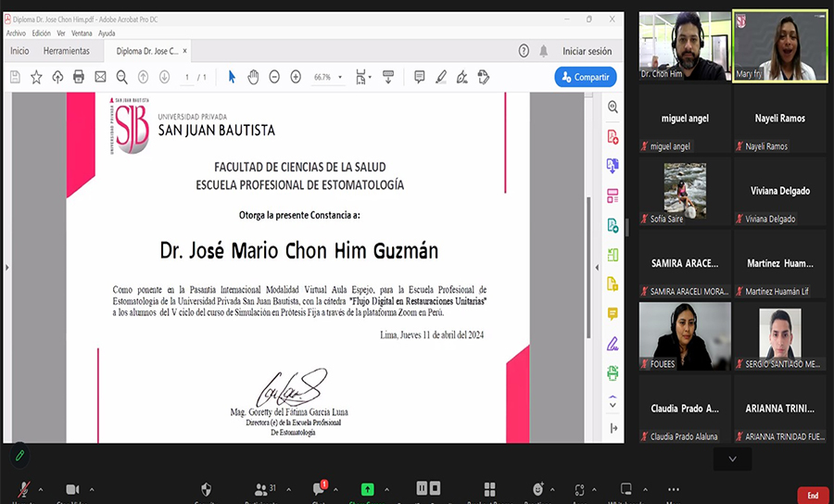
Task: Bookmark the file with the star icon
Action: [36, 77]
